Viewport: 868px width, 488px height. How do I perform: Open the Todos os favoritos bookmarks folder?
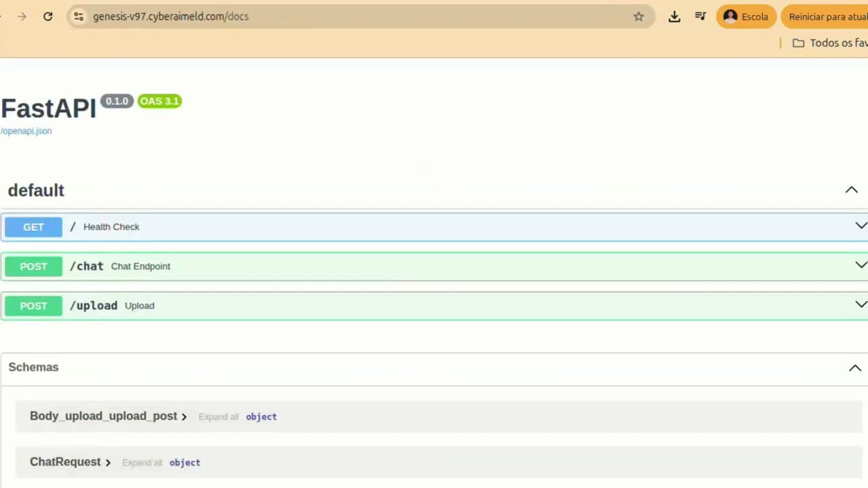830,43
